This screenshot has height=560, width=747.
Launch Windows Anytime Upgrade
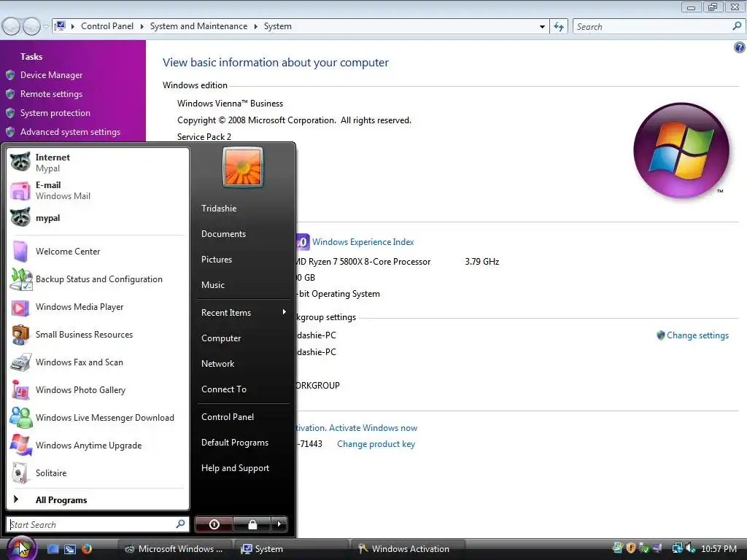[98, 446]
